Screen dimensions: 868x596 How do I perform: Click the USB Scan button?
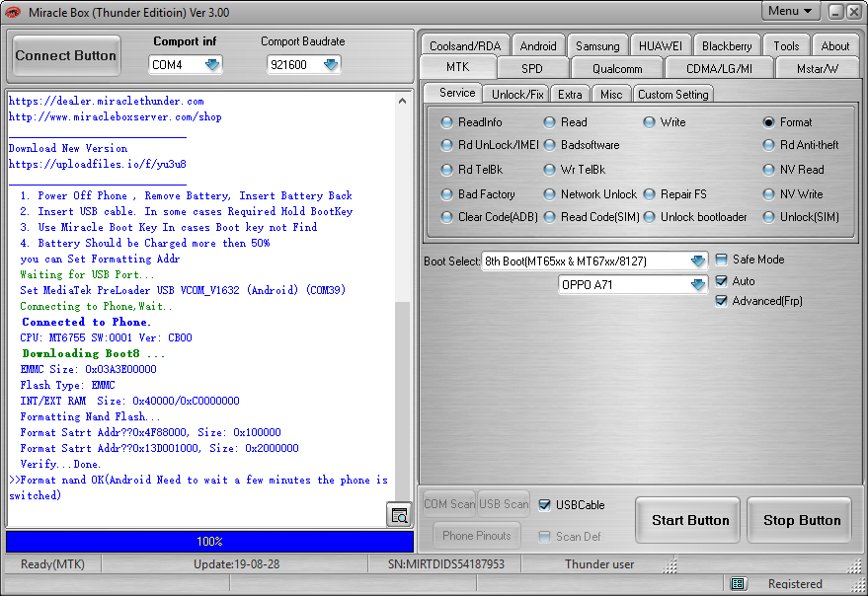pyautogui.click(x=504, y=504)
